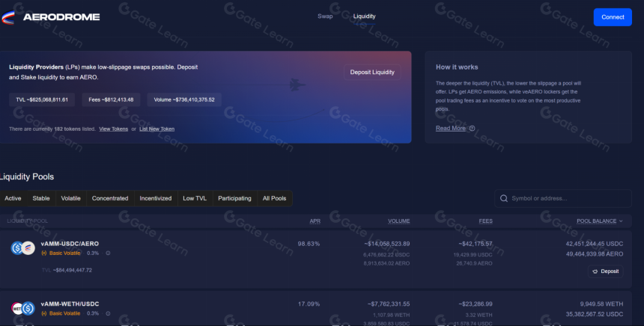Open the vAMM-USDC/AERO pool

pos(70,244)
